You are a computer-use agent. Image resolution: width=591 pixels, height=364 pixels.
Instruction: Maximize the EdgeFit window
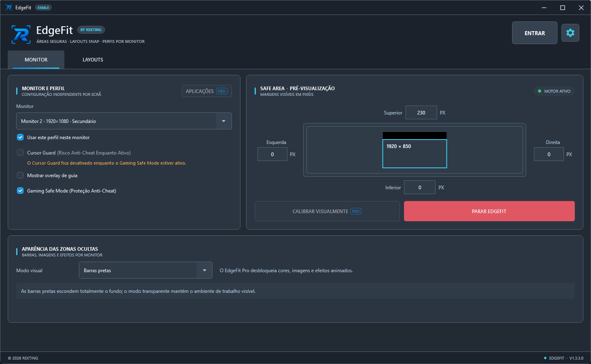click(x=563, y=8)
